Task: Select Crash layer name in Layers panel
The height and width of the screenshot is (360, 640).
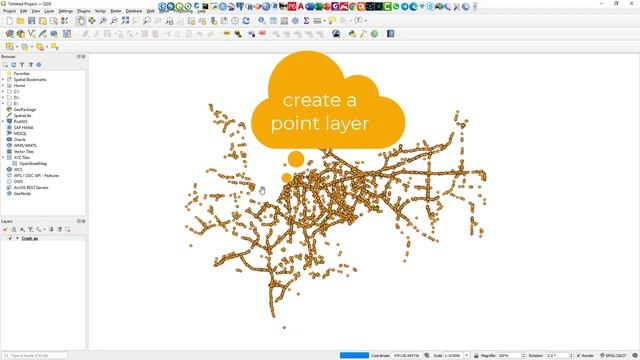Action: [x=30, y=238]
